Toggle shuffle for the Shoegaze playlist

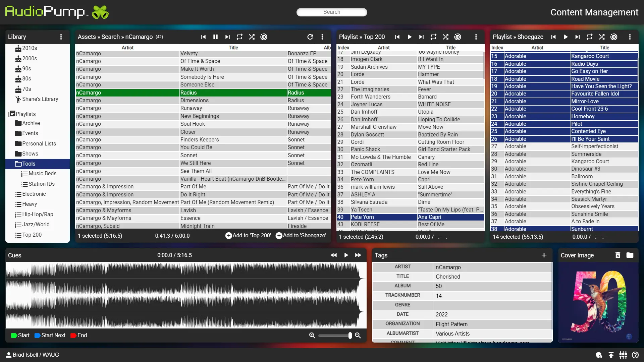601,37
